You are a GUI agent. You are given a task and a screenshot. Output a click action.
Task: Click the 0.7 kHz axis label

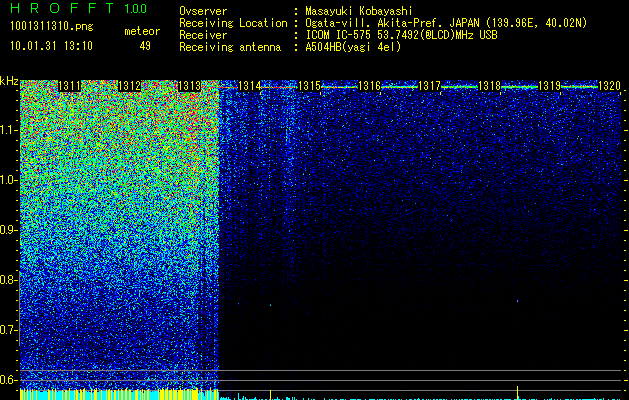click(9, 330)
